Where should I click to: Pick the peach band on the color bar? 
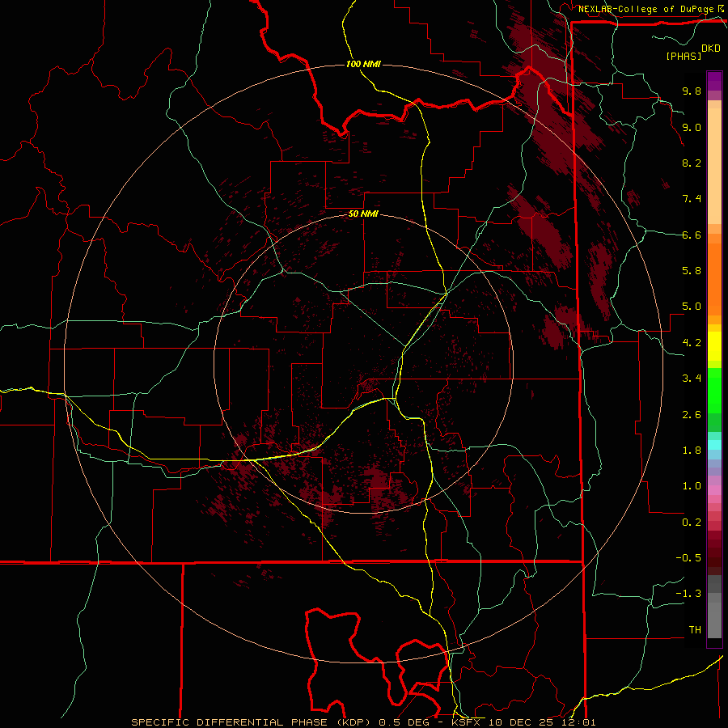714,166
